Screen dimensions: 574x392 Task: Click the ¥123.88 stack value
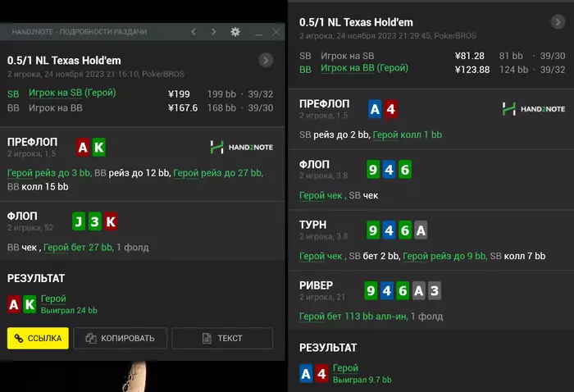coord(472,70)
